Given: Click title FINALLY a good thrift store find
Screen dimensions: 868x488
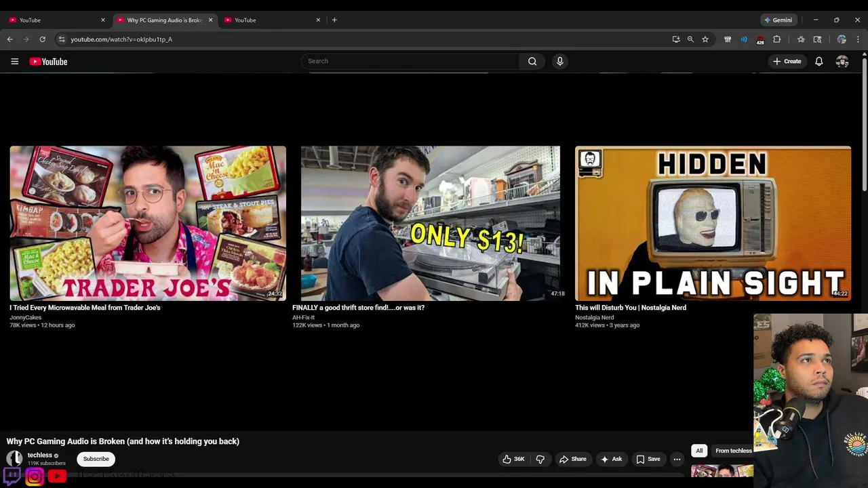Looking at the screenshot, I should [x=358, y=308].
